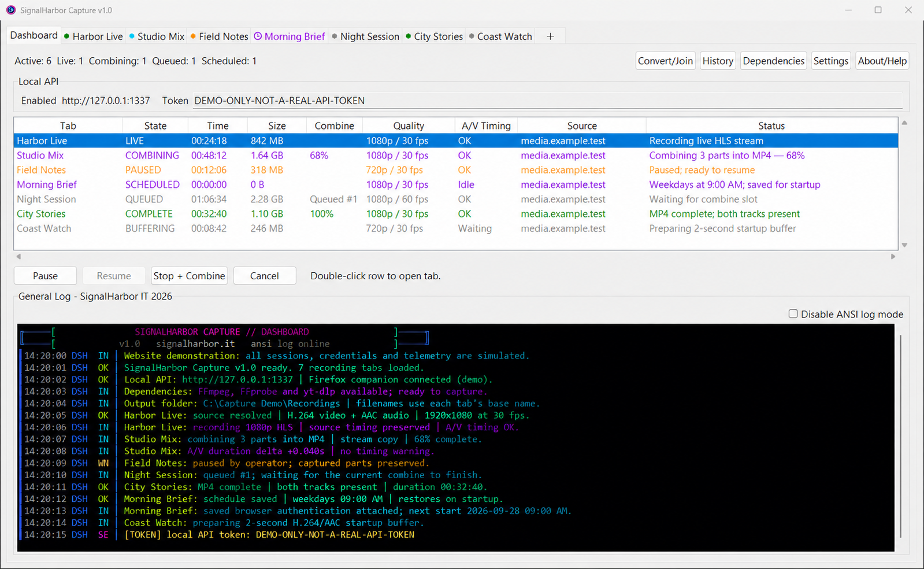The width and height of the screenshot is (924, 569).
Task: Click the Queued #1 combine cell
Action: [333, 199]
